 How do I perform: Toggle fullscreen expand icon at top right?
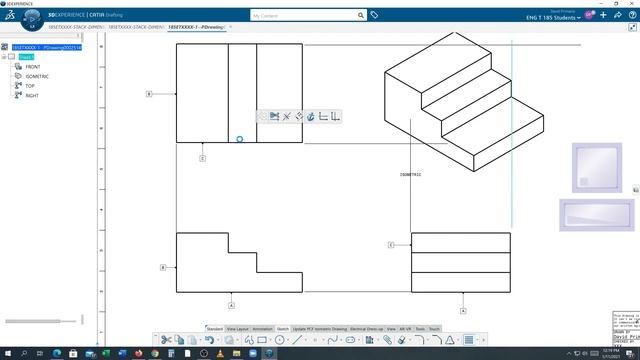(632, 27)
